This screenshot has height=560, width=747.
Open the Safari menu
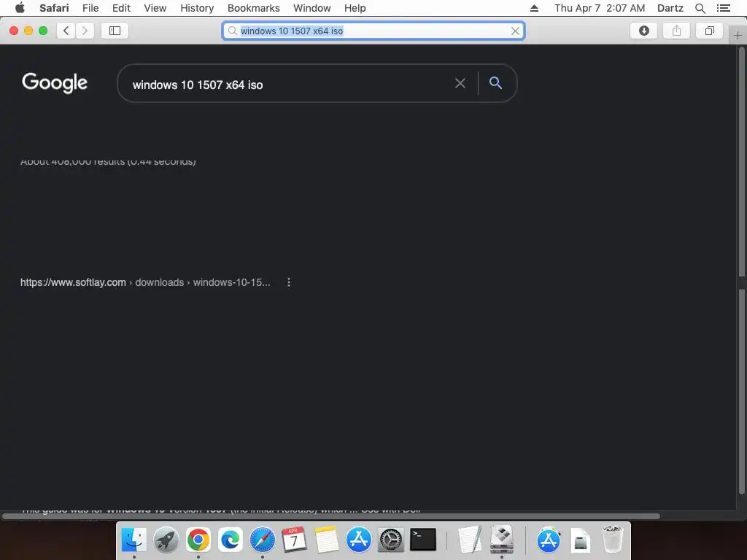click(x=54, y=8)
